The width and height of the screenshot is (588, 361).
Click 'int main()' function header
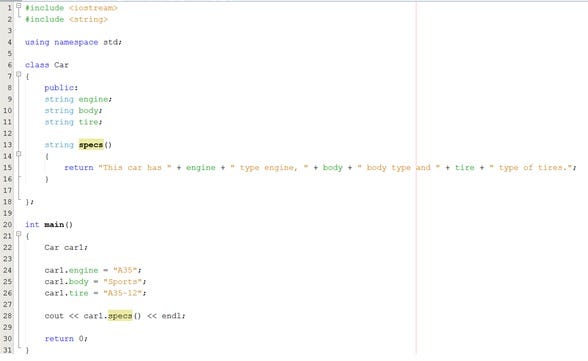49,225
